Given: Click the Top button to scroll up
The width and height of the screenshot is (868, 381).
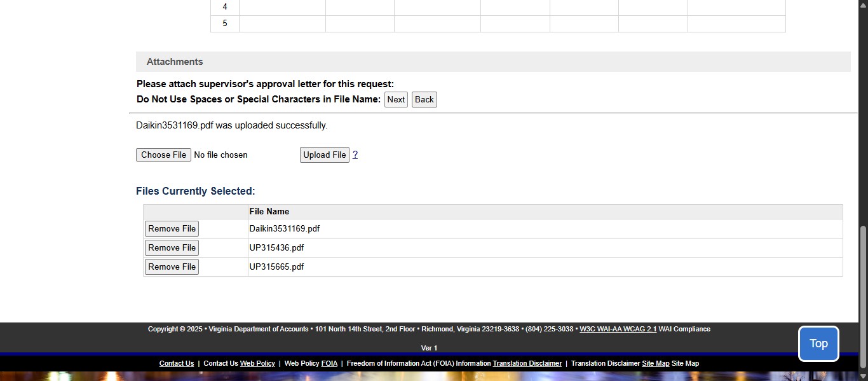Looking at the screenshot, I should tap(818, 343).
